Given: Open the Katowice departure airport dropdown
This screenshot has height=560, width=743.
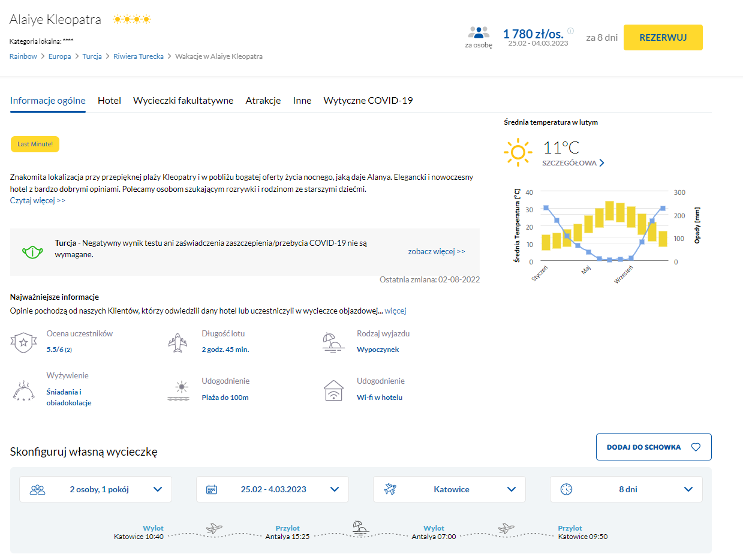Looking at the screenshot, I should click(449, 489).
